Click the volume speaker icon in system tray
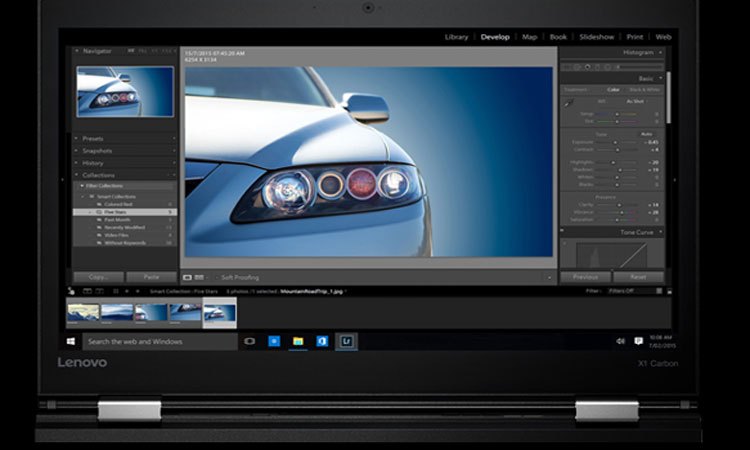Screen dimensions: 750x450 [x=621, y=341]
